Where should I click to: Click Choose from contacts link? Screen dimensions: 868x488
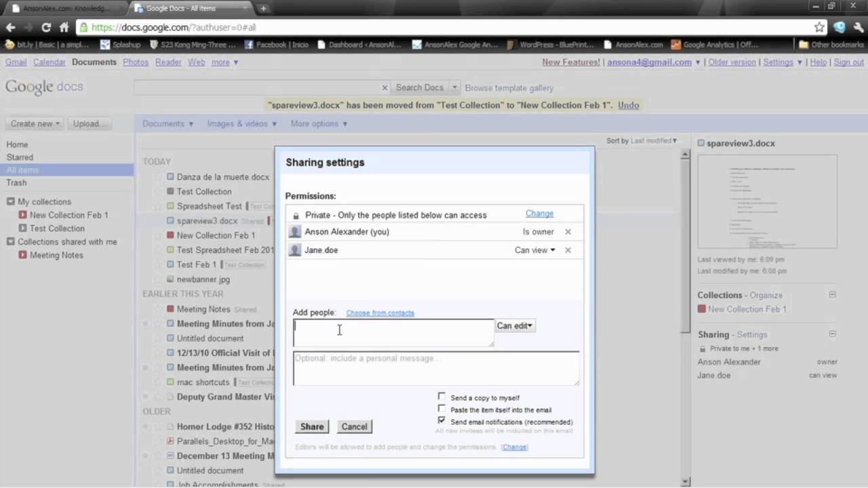click(x=380, y=313)
